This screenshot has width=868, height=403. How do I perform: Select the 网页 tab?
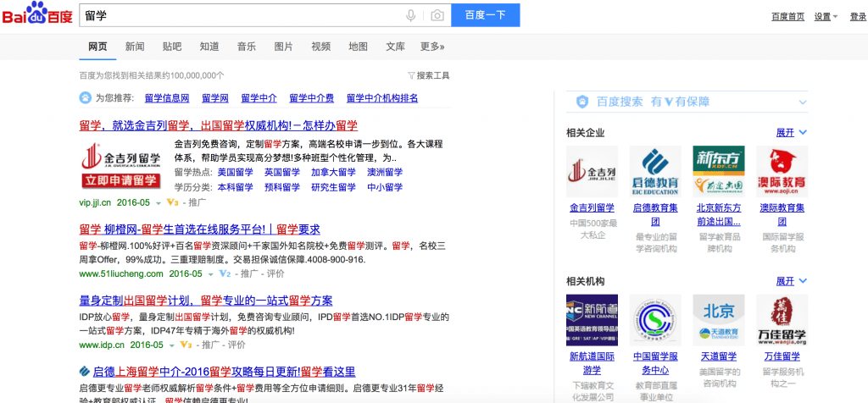coord(97,47)
